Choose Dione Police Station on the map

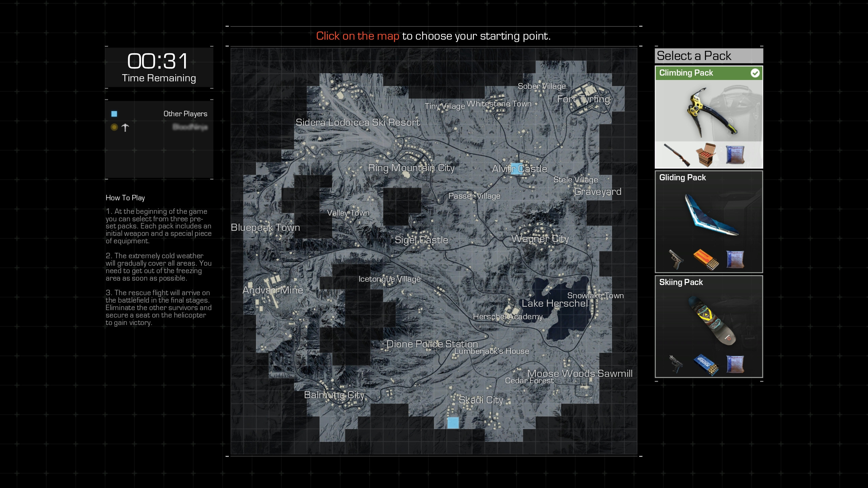click(x=432, y=344)
